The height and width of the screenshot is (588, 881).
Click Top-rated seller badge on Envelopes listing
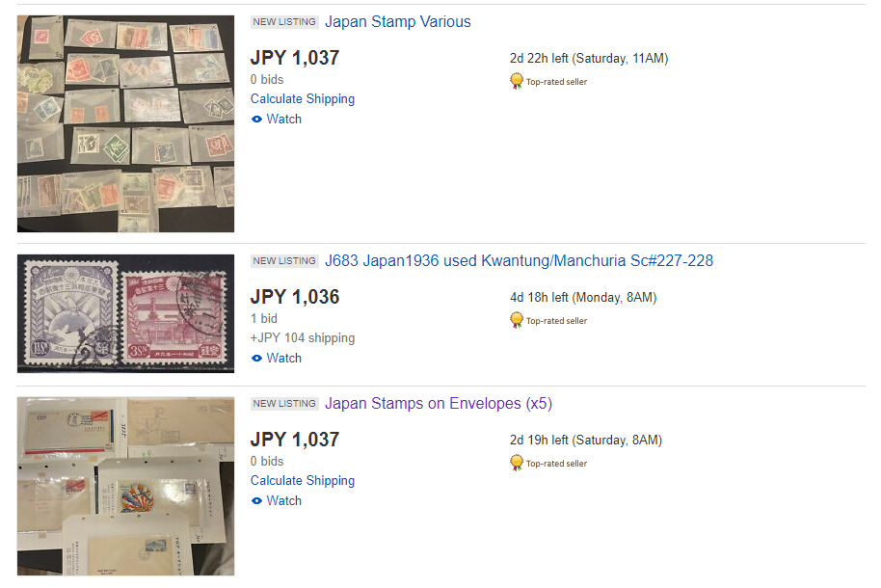pyautogui.click(x=549, y=464)
